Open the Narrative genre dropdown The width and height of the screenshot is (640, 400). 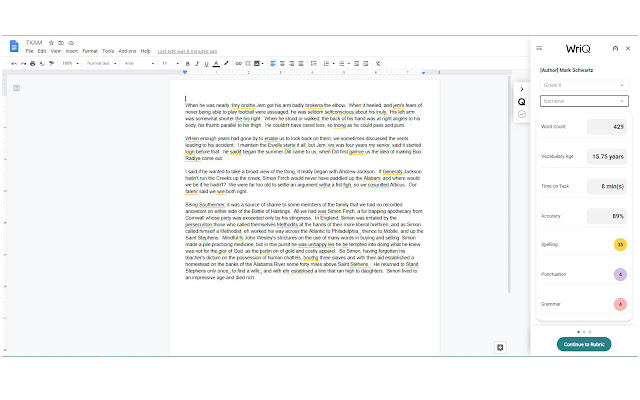point(583,101)
